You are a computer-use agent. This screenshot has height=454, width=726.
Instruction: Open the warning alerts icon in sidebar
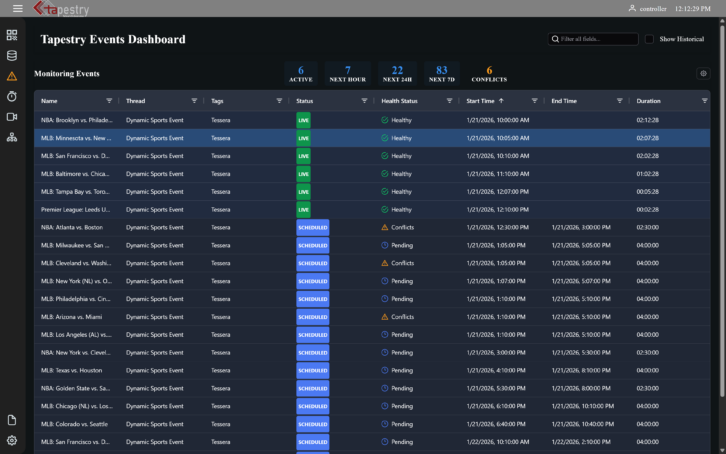(12, 76)
